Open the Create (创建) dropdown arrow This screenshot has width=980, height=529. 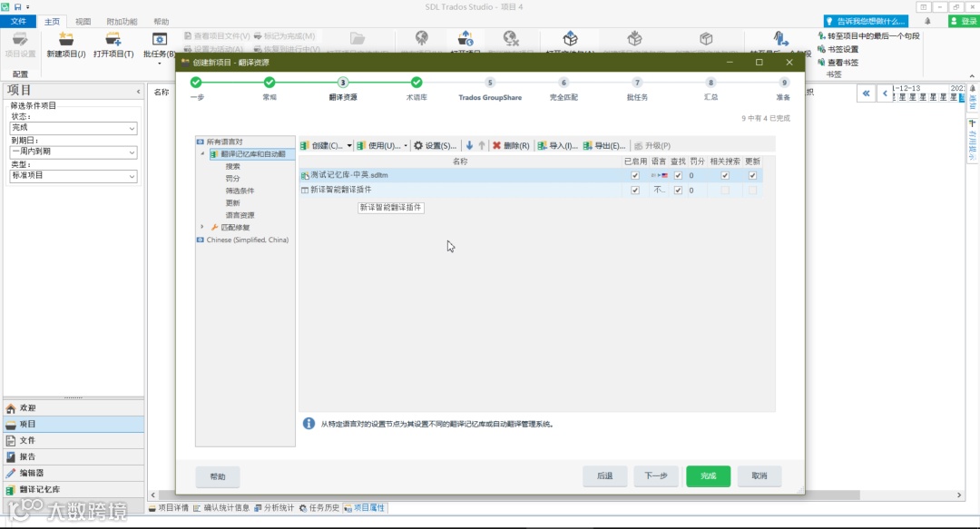pyautogui.click(x=348, y=146)
